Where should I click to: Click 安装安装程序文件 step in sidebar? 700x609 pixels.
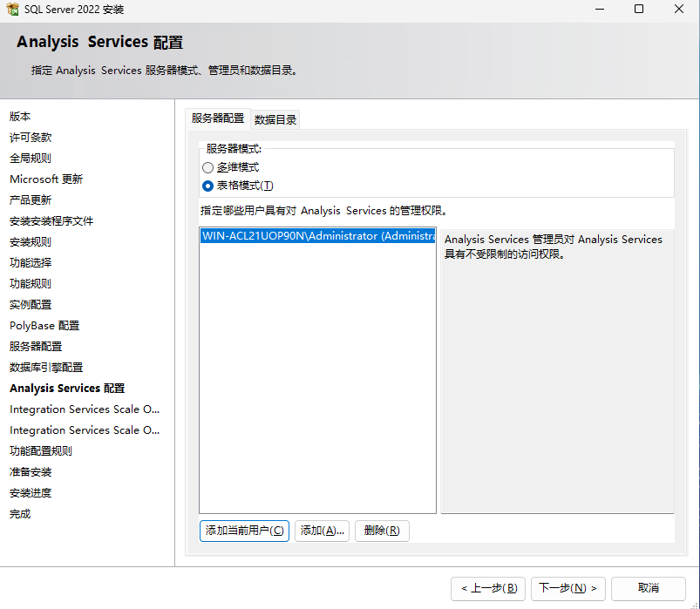[x=51, y=221]
